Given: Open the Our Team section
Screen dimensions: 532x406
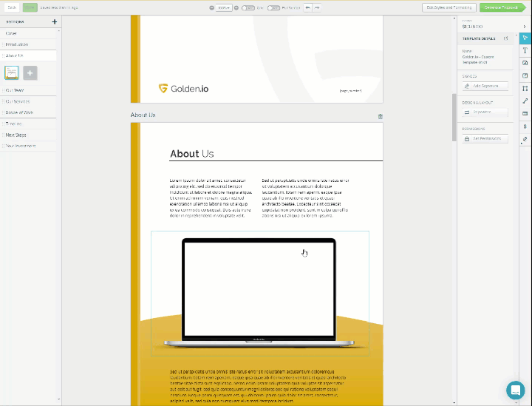Looking at the screenshot, I should (x=29, y=90).
